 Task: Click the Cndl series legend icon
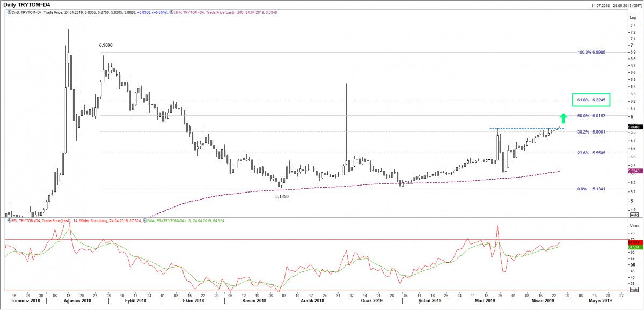point(8,12)
